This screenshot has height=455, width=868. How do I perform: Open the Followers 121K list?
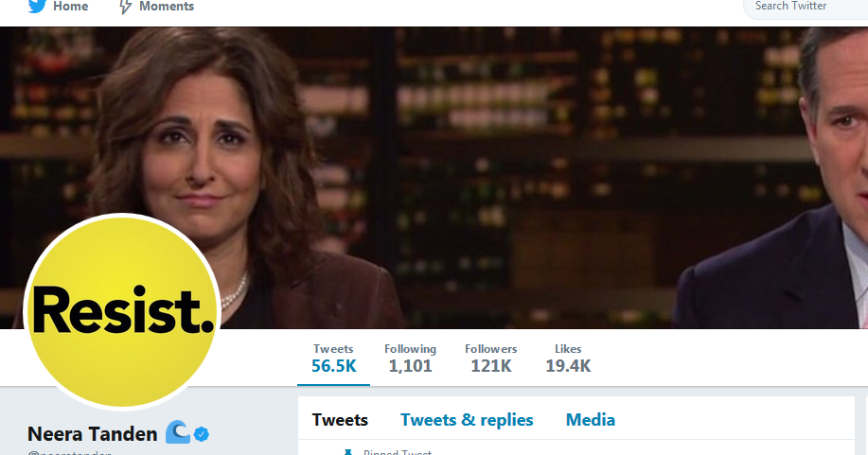coord(491,359)
